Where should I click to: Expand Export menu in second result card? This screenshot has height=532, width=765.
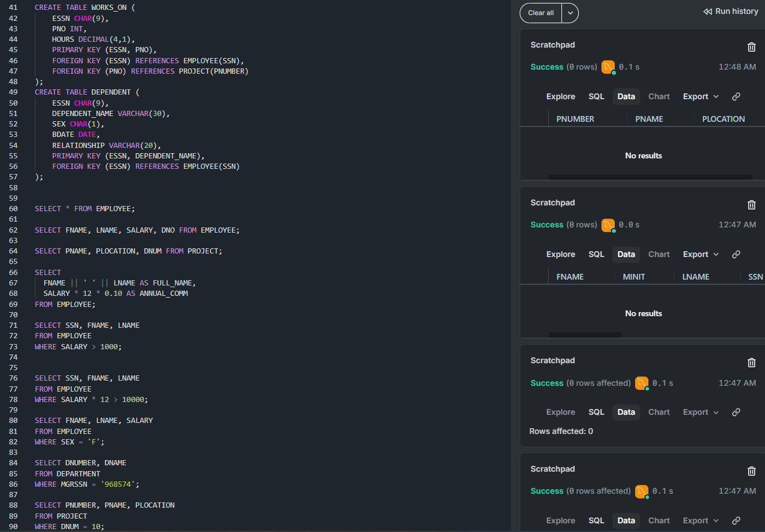701,255
